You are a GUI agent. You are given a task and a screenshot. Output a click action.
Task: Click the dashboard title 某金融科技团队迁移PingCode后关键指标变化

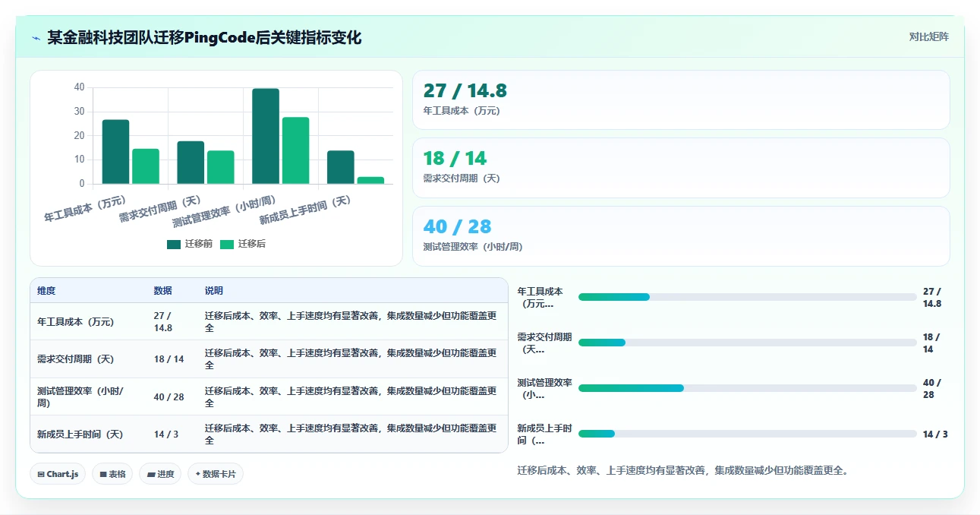point(204,37)
